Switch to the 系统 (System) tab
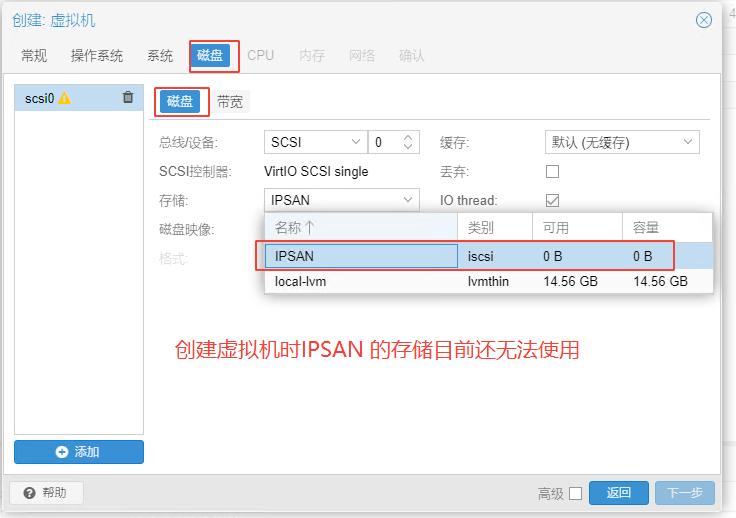Viewport: 736px width, 518px height. [x=160, y=56]
